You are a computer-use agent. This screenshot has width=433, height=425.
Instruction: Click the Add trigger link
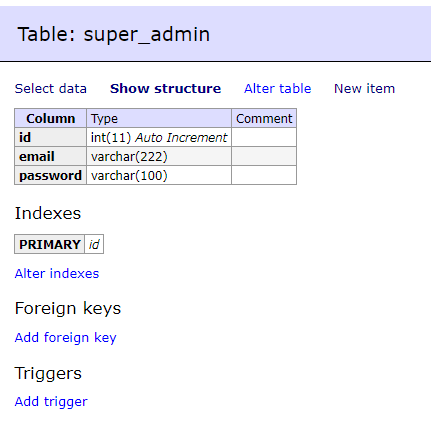click(51, 402)
